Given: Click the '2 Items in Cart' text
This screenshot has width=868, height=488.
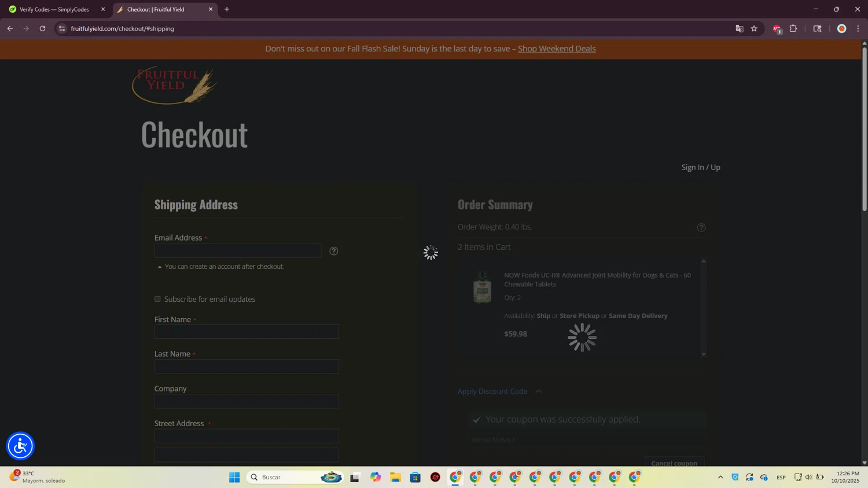Looking at the screenshot, I should tap(484, 247).
